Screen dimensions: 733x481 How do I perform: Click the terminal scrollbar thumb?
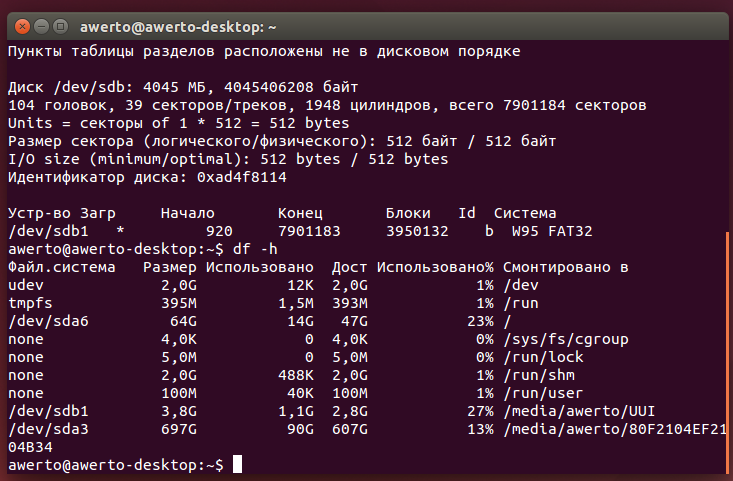coord(727,353)
